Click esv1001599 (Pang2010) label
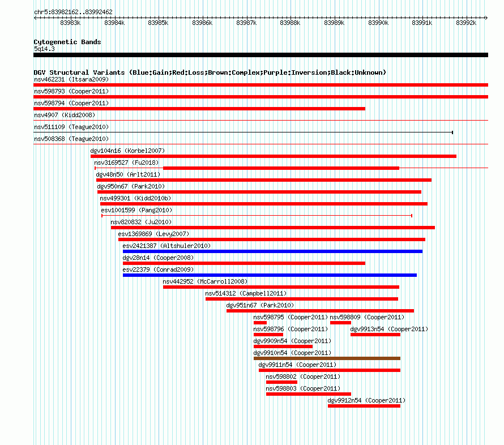The width and height of the screenshot is (504, 445). 136,210
